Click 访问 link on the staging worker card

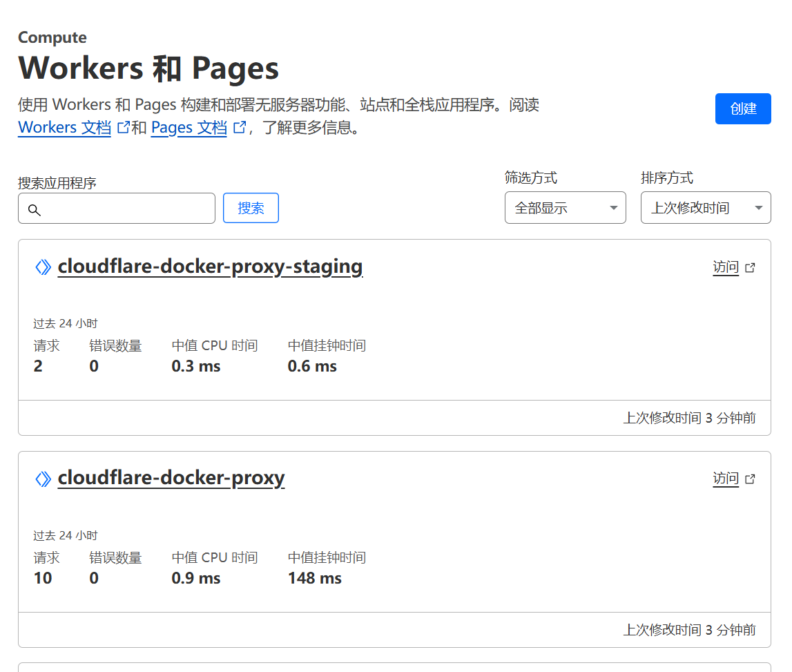tap(726, 267)
